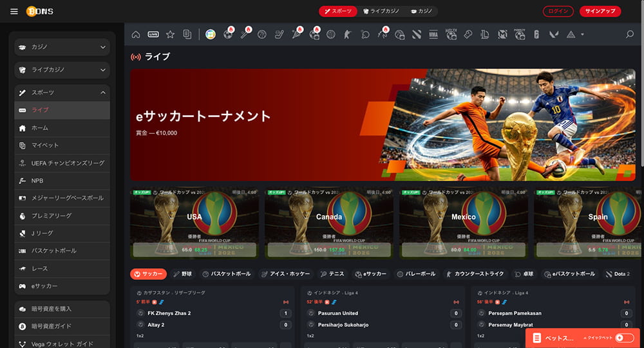Open the Canada World Cup winner card

[329, 223]
